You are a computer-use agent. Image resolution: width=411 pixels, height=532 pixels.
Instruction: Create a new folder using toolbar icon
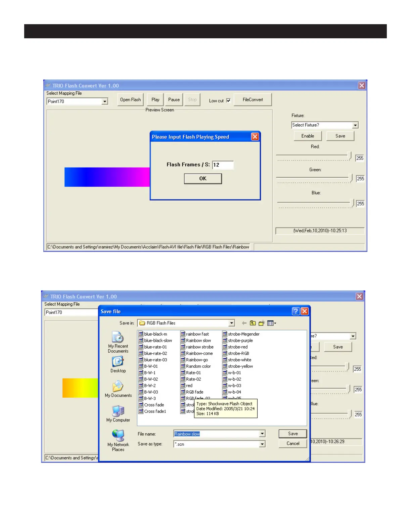click(262, 323)
